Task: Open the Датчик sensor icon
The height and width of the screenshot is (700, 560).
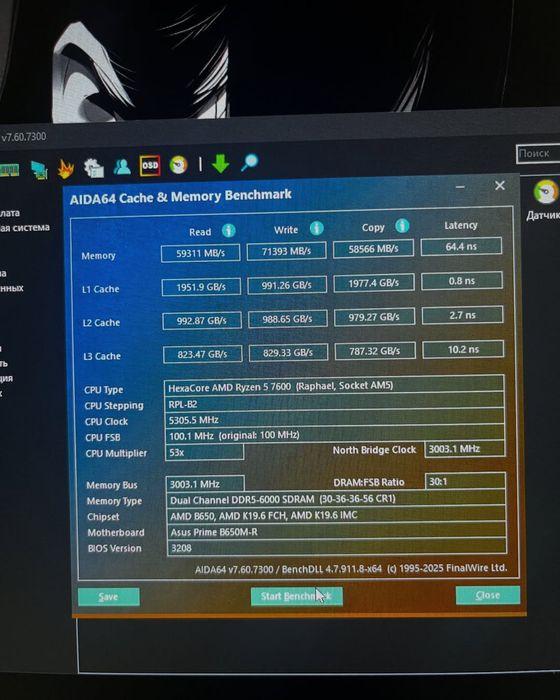Action: pyautogui.click(x=545, y=192)
